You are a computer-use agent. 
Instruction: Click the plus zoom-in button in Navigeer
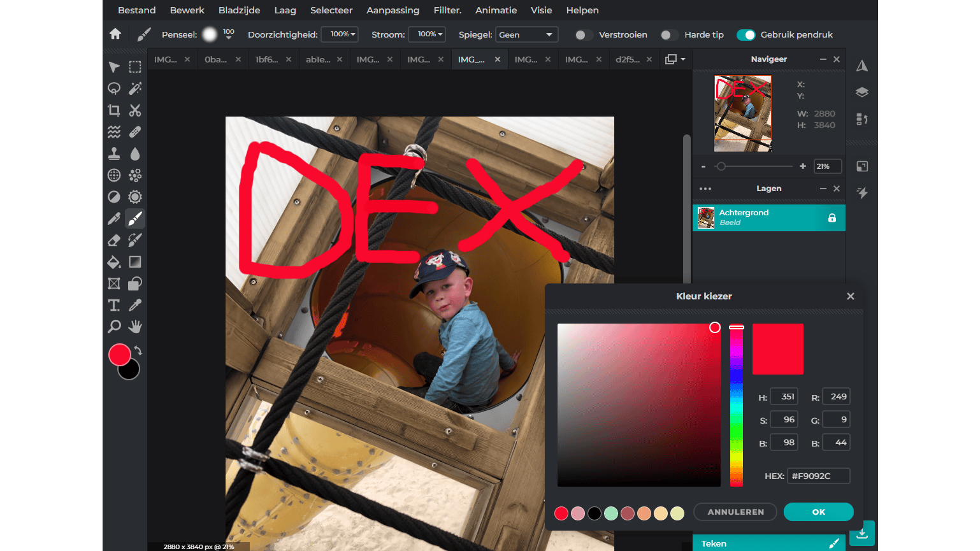(x=803, y=166)
